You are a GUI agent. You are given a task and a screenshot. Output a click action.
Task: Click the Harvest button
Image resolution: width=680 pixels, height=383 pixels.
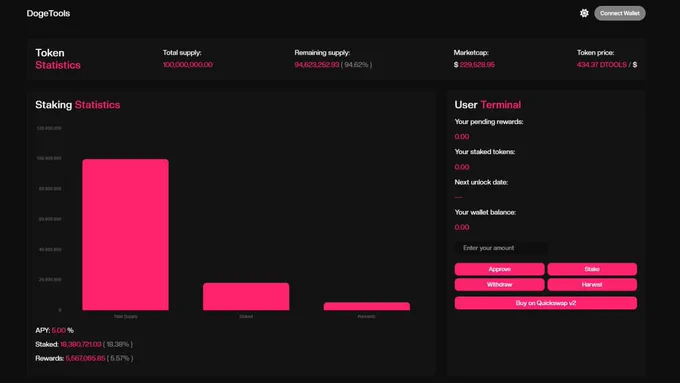592,285
